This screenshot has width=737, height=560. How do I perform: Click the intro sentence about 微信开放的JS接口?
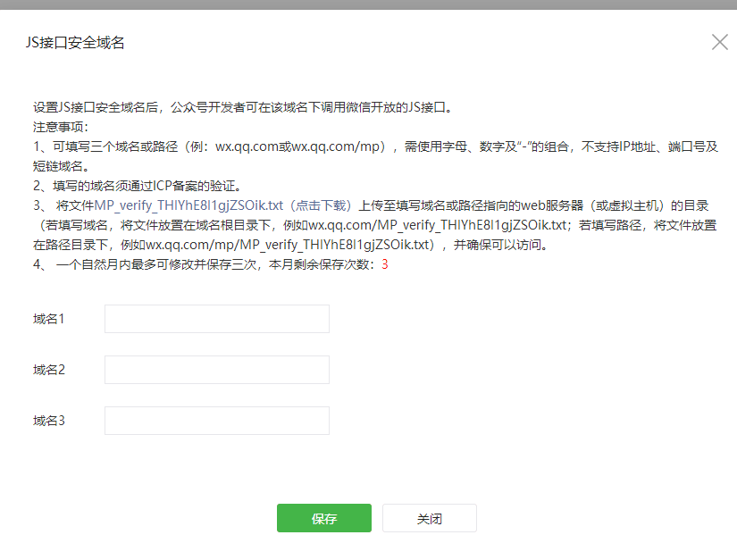coord(243,107)
